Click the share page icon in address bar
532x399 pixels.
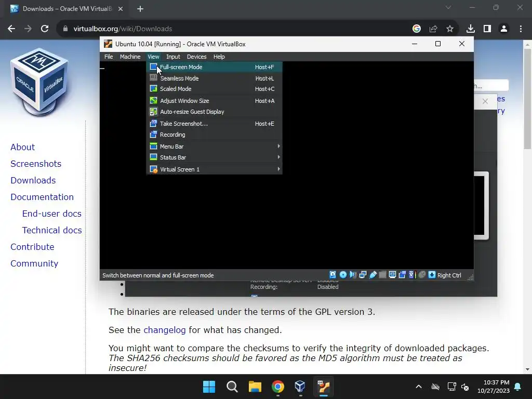coord(433,29)
